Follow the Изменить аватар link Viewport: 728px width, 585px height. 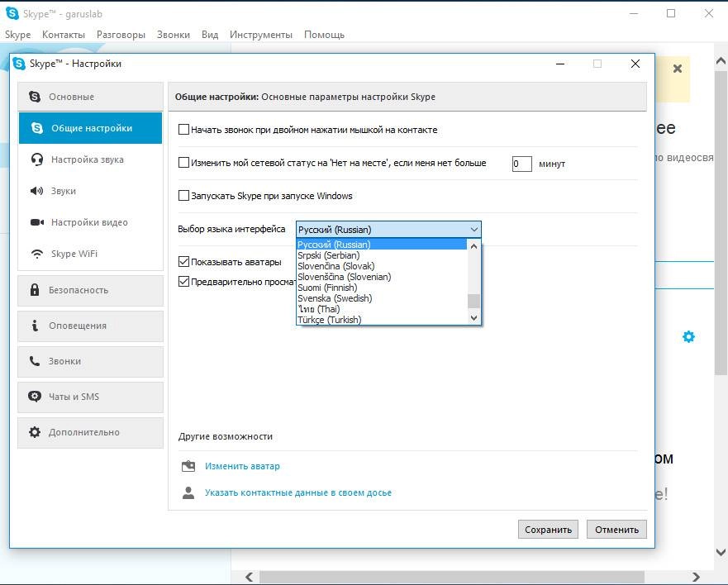click(242, 466)
